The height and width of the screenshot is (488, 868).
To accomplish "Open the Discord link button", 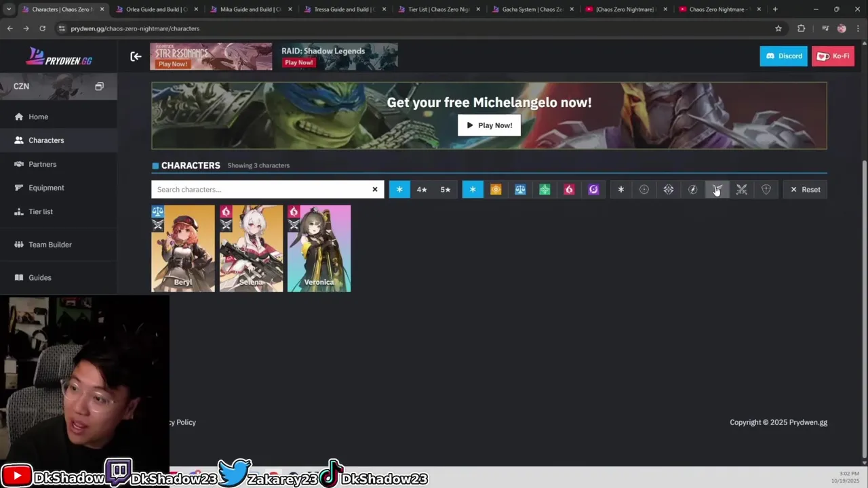I will 783,56.
